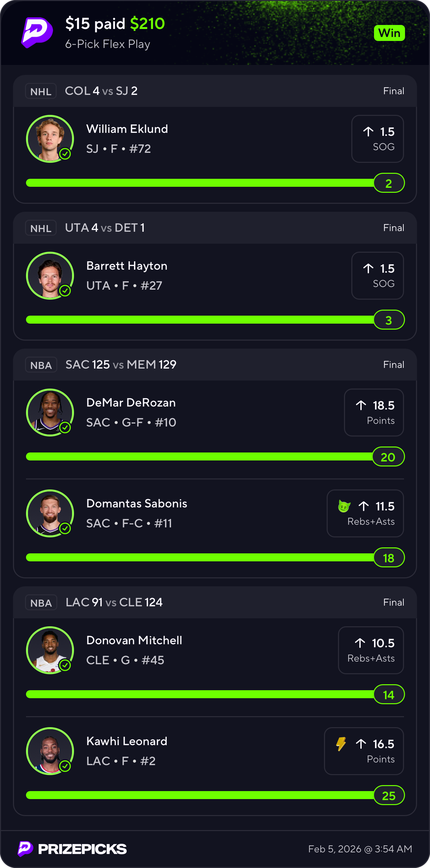Image resolution: width=430 pixels, height=868 pixels.
Task: Click DeMar DeRozan's player photo
Action: point(50,412)
